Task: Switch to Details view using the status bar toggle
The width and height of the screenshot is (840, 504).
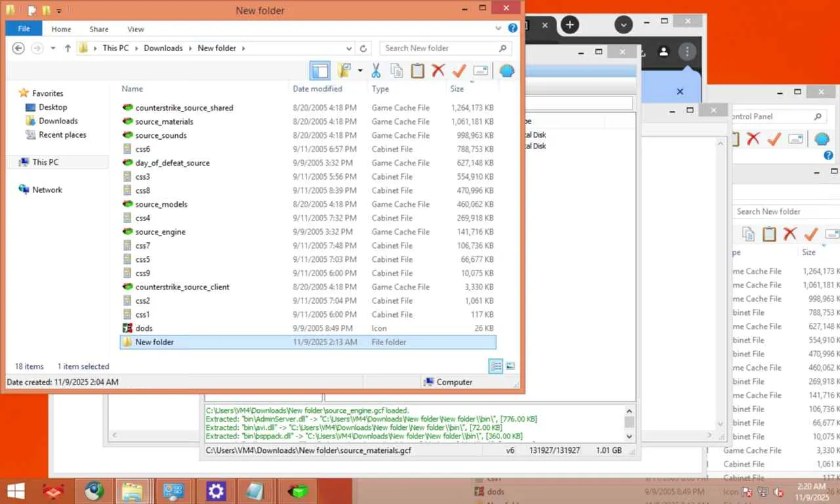Action: click(496, 366)
